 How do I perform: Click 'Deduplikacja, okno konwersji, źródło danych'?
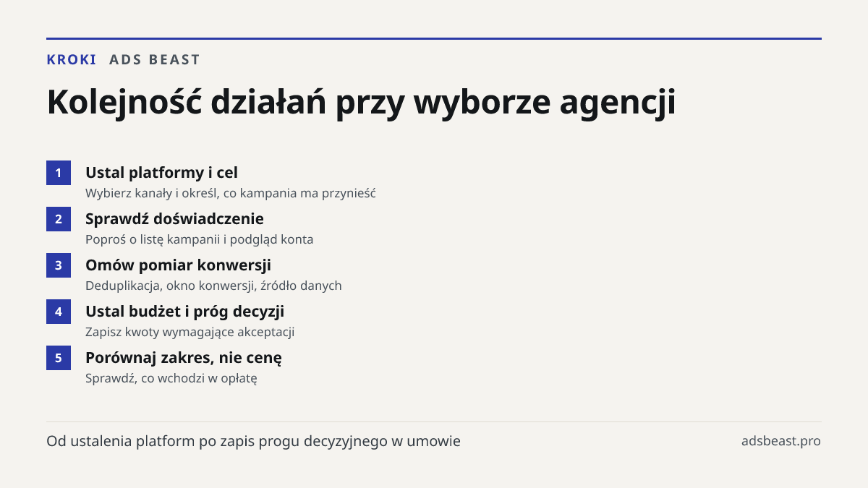(x=213, y=286)
